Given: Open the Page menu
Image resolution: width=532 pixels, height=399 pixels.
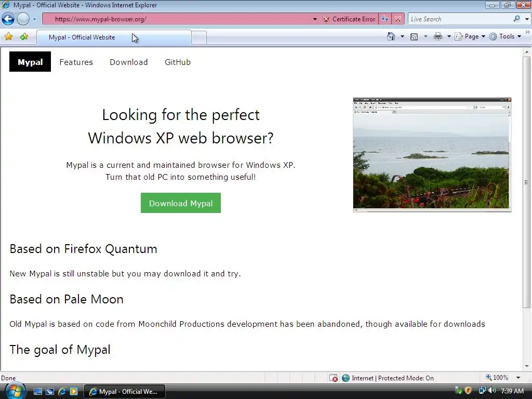Looking at the screenshot, I should tap(470, 36).
